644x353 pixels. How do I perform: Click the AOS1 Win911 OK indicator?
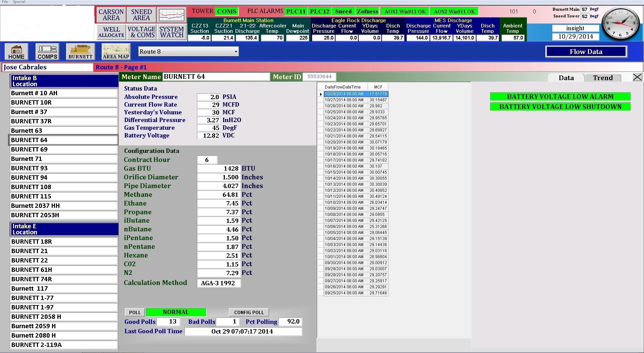(404, 11)
